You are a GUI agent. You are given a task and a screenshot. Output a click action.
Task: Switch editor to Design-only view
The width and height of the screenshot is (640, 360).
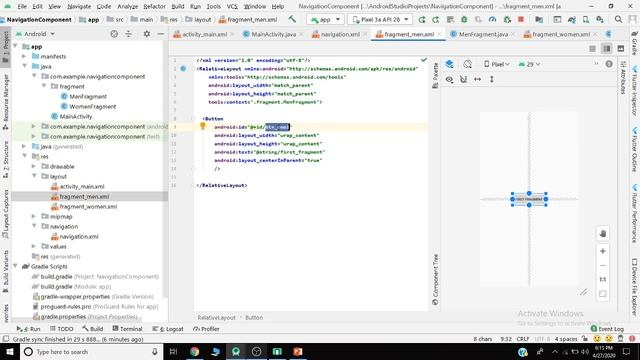621,49
